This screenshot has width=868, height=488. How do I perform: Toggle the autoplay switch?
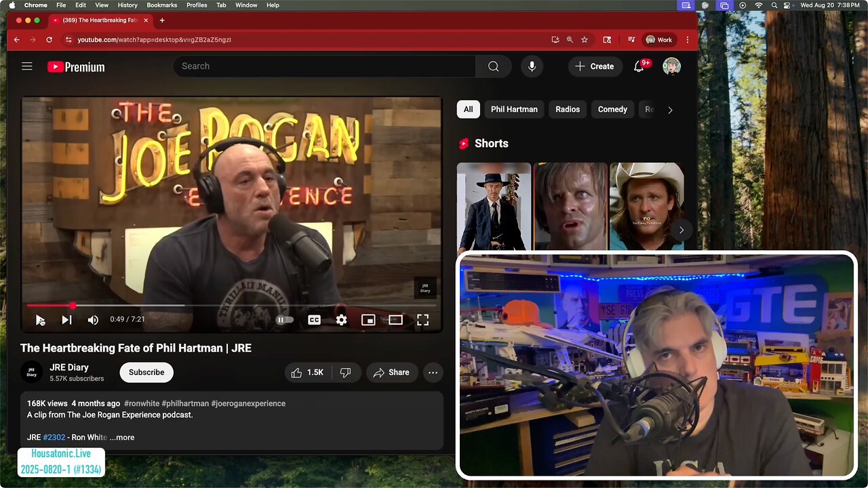285,320
